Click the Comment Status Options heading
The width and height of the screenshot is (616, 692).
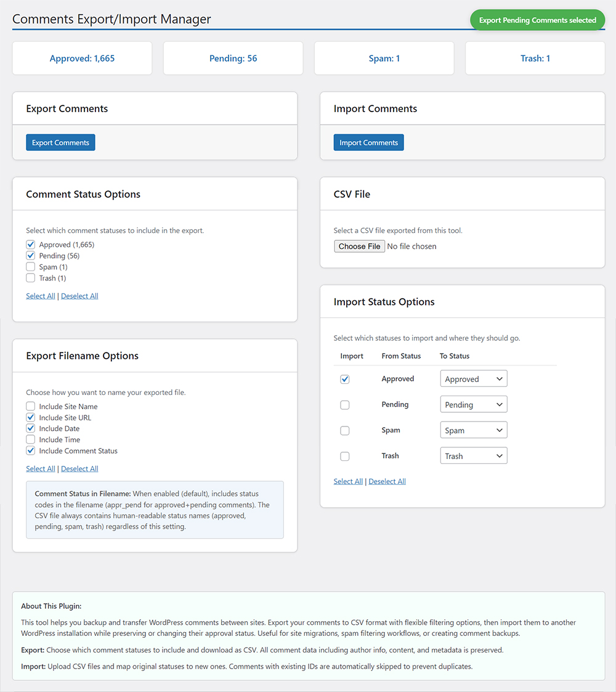[x=83, y=194]
